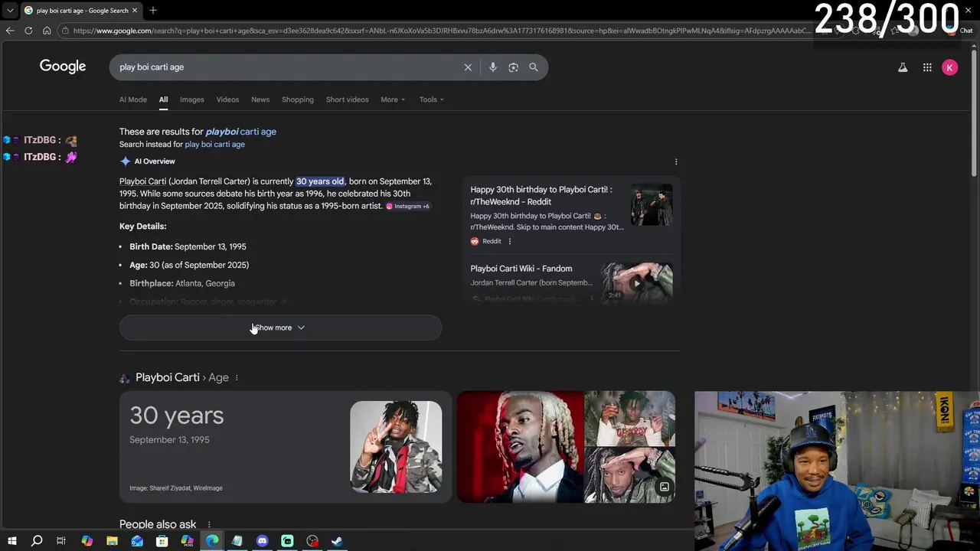Screen dimensions: 980x551
Task: Start voice search with microphone icon
Action: click(x=493, y=67)
